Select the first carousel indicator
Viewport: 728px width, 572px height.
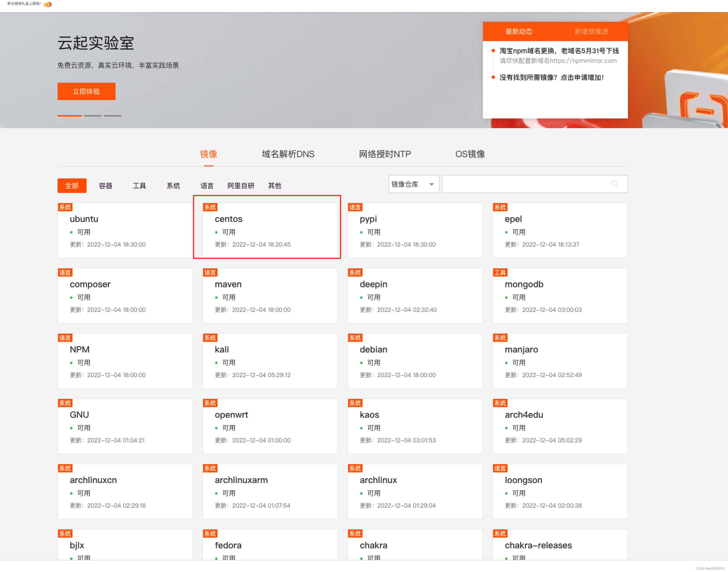70,116
